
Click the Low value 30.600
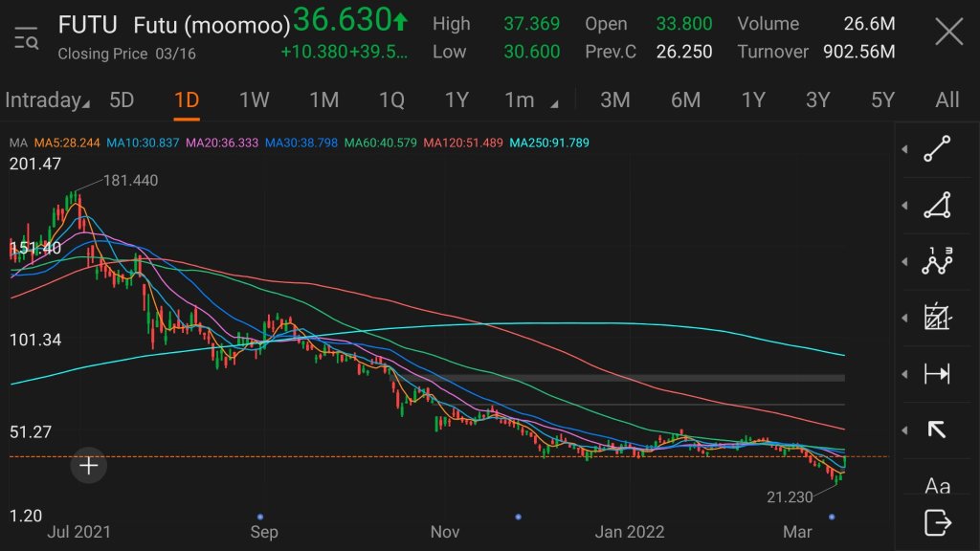(532, 52)
